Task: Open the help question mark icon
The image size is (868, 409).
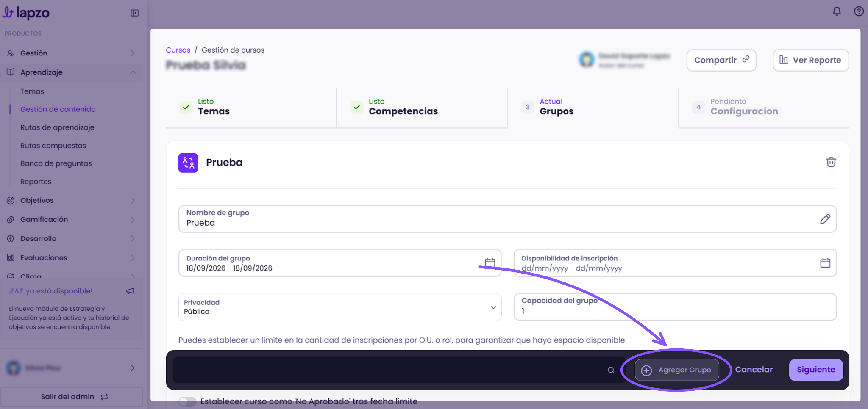Action: pyautogui.click(x=859, y=11)
